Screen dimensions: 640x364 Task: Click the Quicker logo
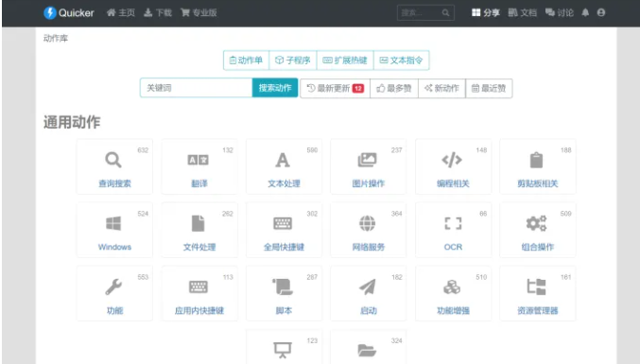pos(69,12)
